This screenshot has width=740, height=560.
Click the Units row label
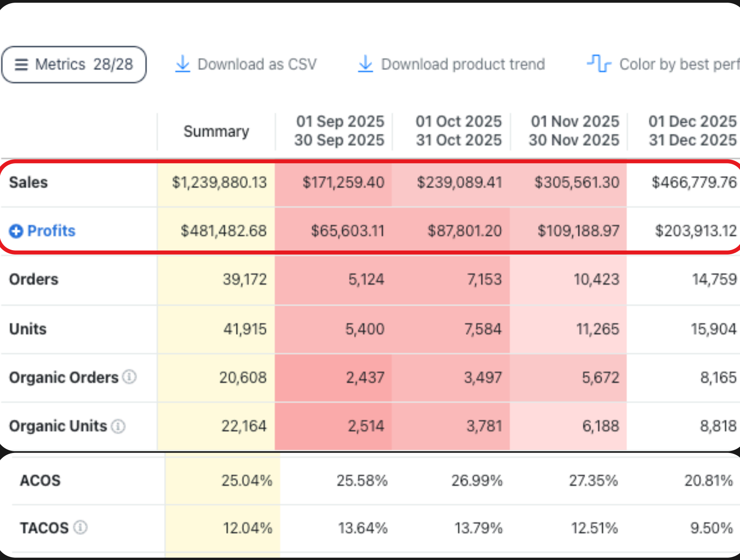point(28,329)
